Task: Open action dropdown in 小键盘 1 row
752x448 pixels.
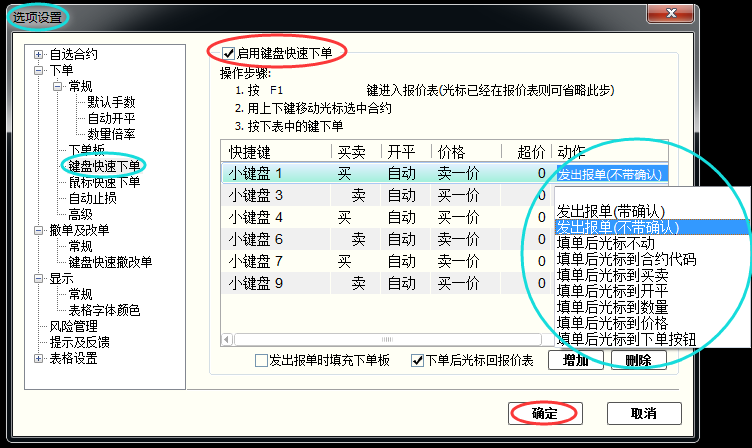Action: tap(611, 174)
